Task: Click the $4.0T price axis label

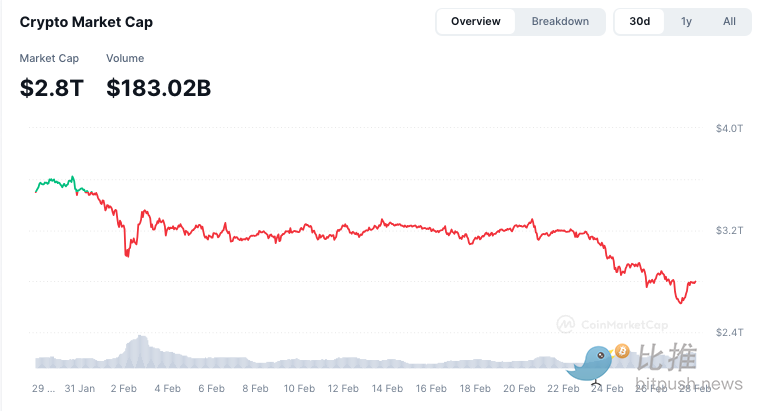Action: (x=729, y=128)
